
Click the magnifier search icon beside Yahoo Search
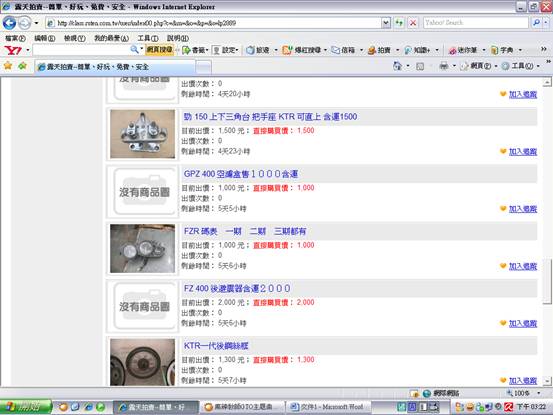pyautogui.click(x=536, y=23)
